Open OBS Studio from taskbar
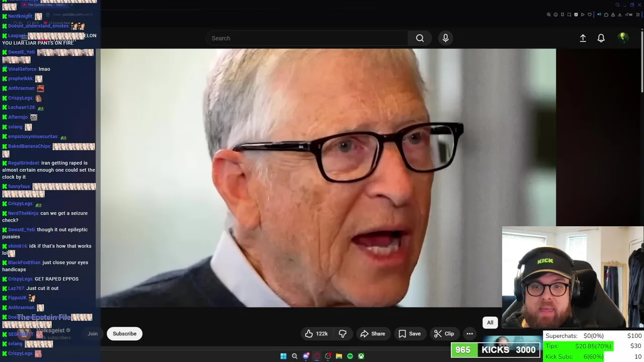 click(x=328, y=356)
